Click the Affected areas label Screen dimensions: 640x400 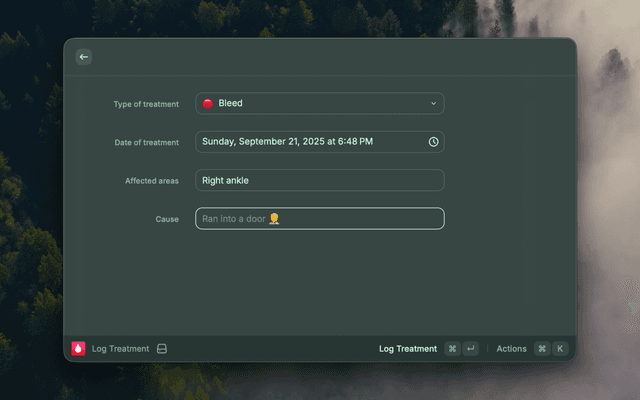click(152, 181)
